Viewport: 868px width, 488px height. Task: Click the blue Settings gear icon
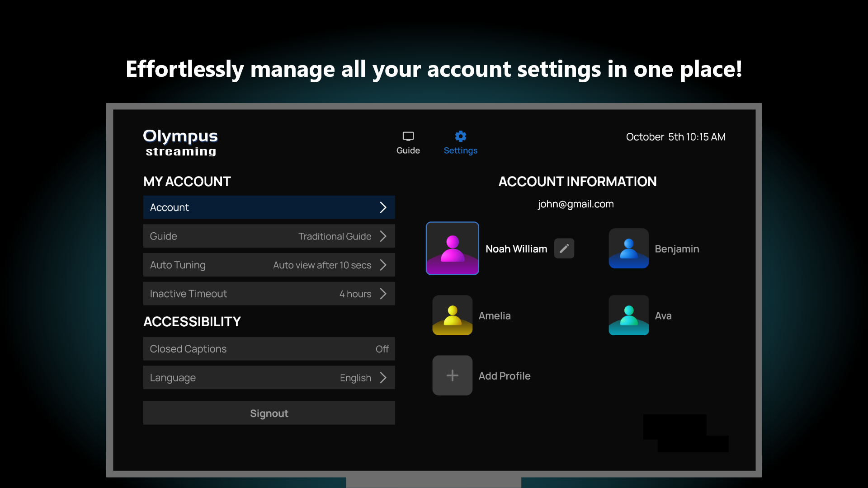(x=460, y=136)
